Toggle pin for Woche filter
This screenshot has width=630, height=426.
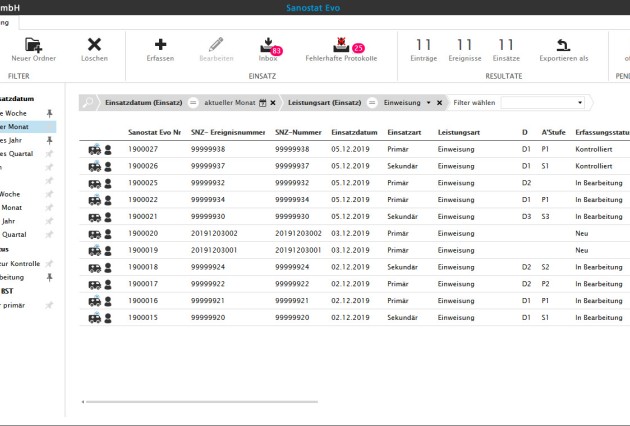[49, 113]
